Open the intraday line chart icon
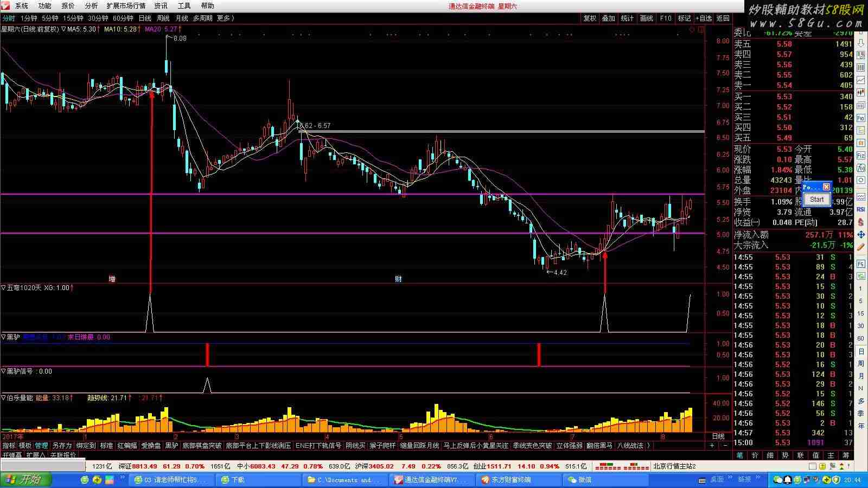 [x=861, y=80]
